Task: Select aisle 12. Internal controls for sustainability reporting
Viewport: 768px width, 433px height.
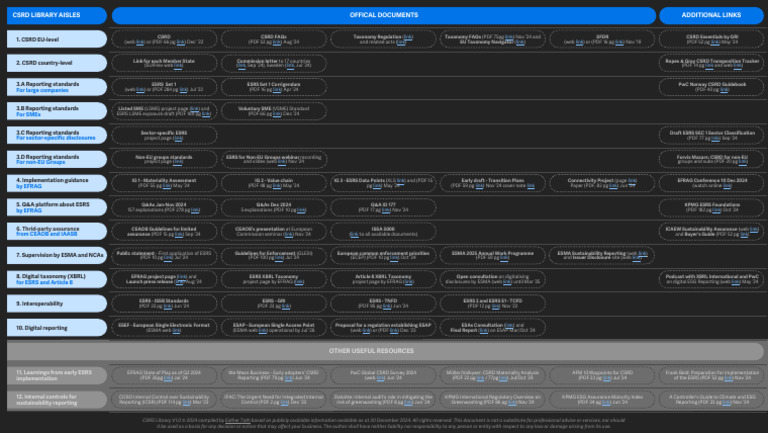Action: [57, 400]
